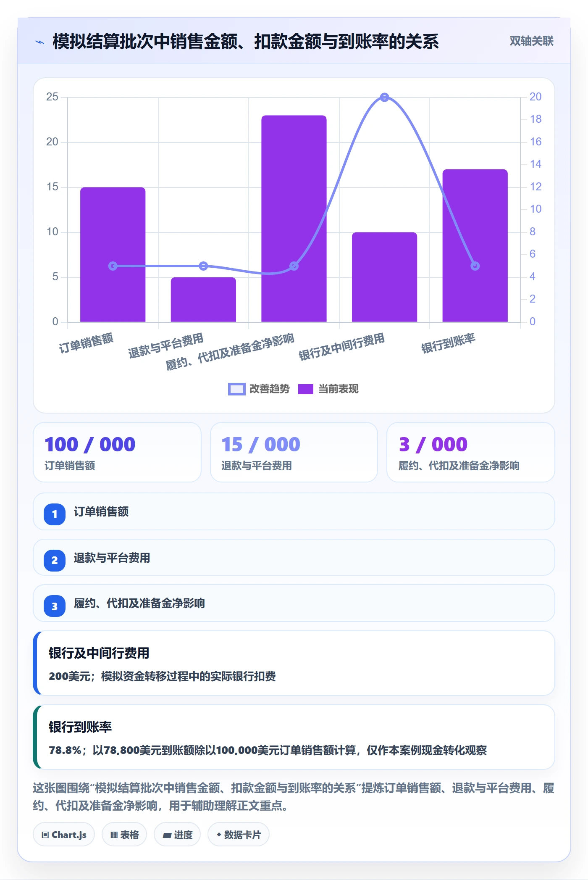Click the Chart.js tag square icon
Image resolution: width=588 pixels, height=880 pixels.
(x=45, y=835)
